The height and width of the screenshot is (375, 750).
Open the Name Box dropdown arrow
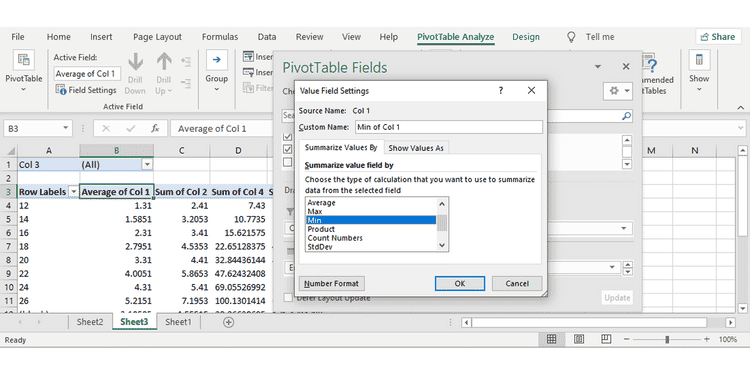(x=66, y=129)
